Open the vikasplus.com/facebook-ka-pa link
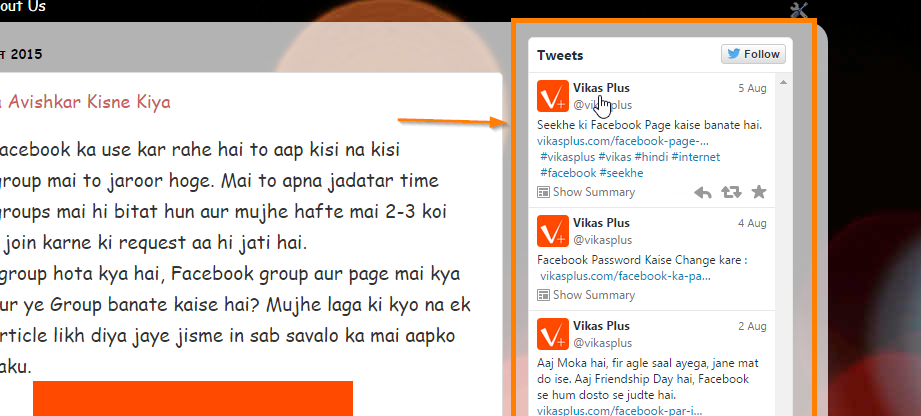921x416 pixels. tap(626, 276)
